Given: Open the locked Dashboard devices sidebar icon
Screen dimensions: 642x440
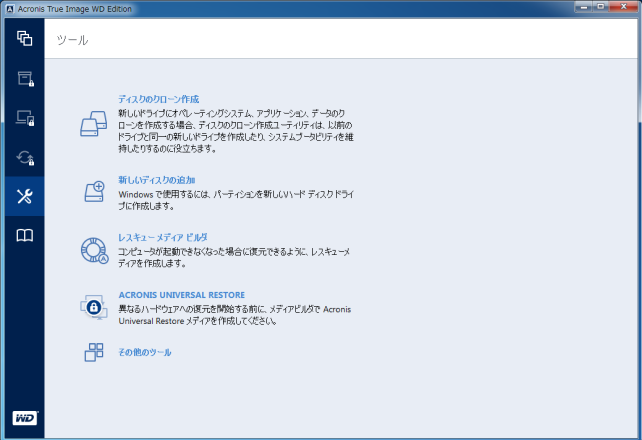Looking at the screenshot, I should [x=25, y=118].
